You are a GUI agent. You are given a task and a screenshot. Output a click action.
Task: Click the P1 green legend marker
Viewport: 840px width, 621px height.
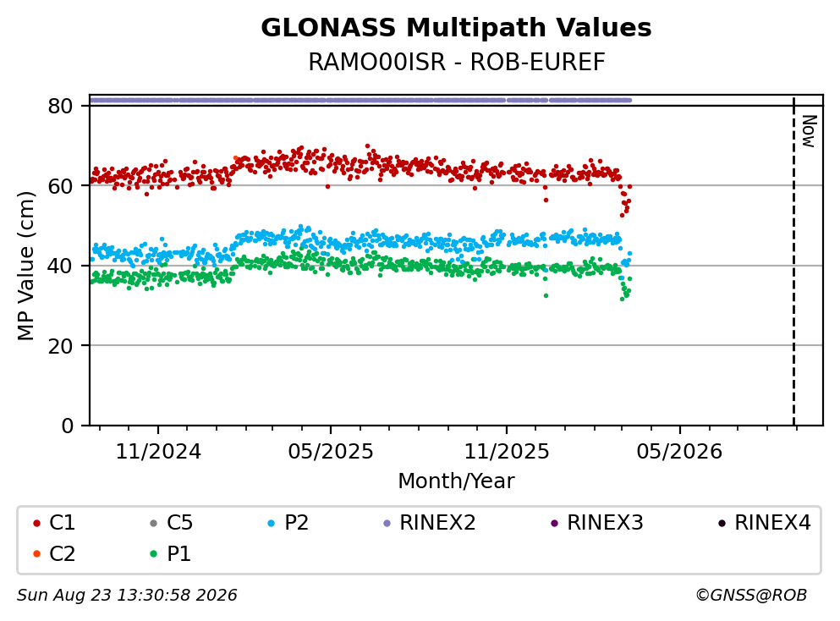[154, 554]
